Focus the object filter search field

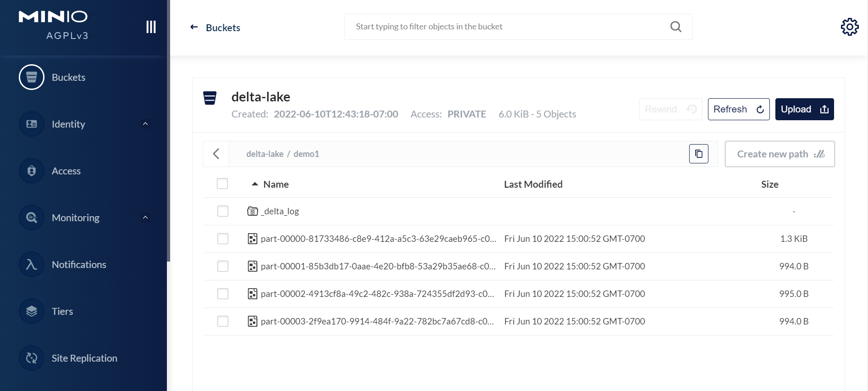coord(509,27)
